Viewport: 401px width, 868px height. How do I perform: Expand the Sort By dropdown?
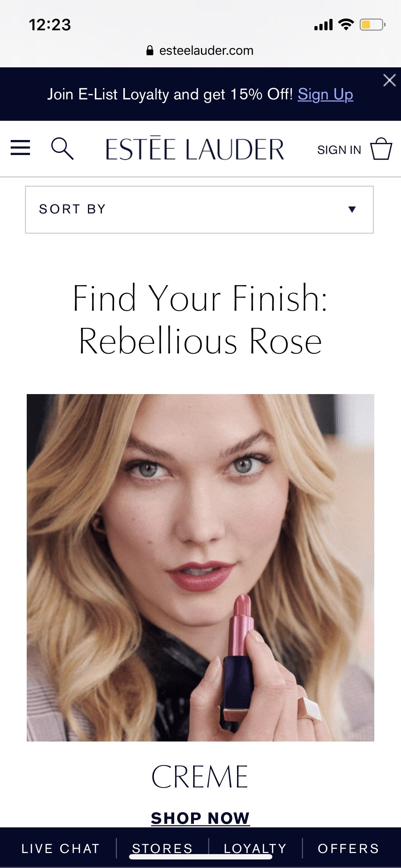[x=199, y=210]
